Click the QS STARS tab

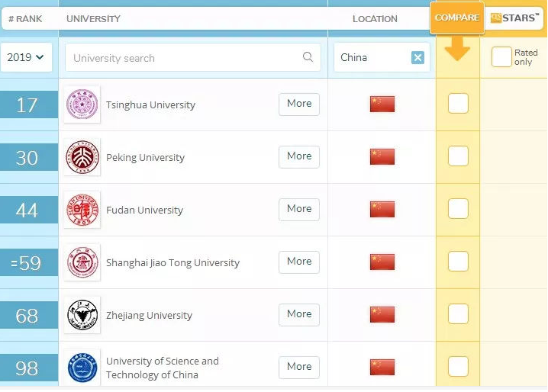pos(514,18)
